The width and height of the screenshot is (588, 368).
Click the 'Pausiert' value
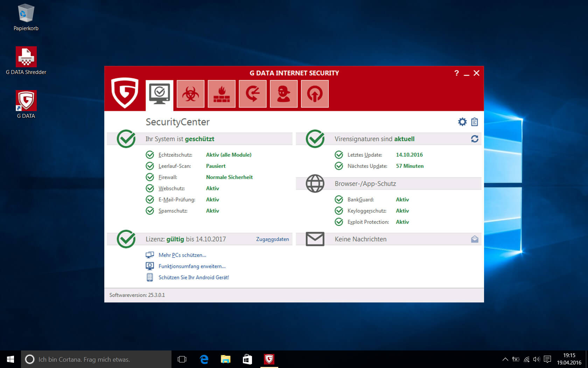tap(216, 166)
